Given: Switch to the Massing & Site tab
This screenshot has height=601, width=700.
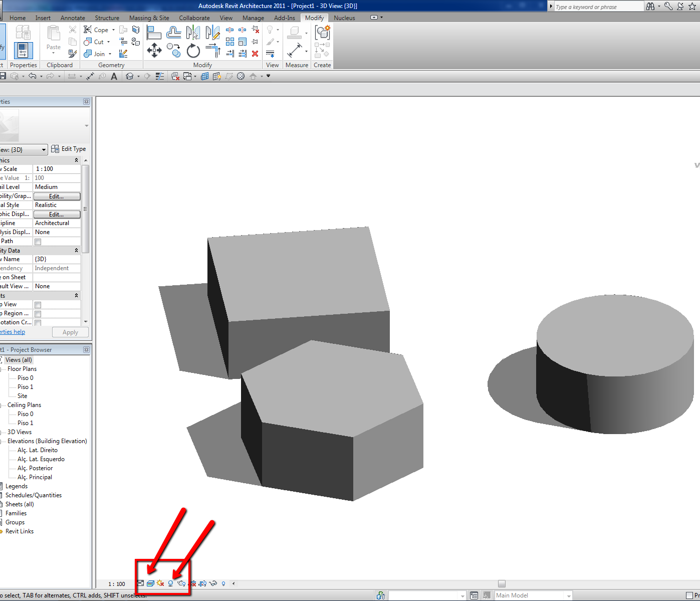Looking at the screenshot, I should (x=149, y=18).
